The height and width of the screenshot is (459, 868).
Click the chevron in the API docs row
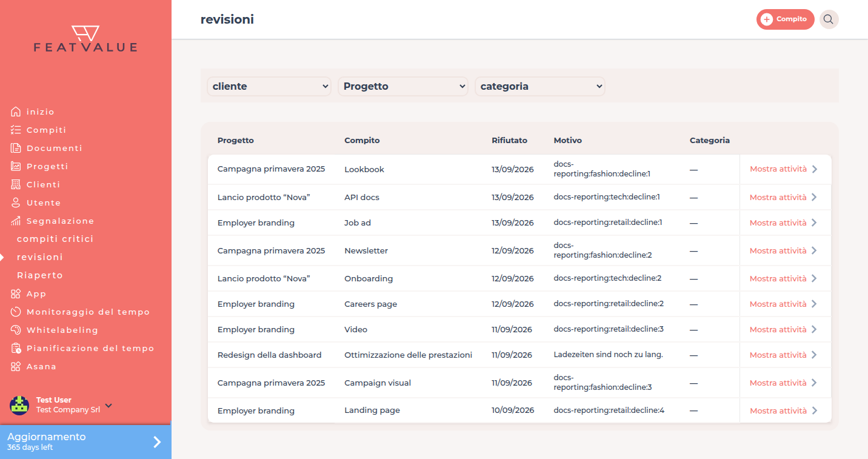coord(815,197)
